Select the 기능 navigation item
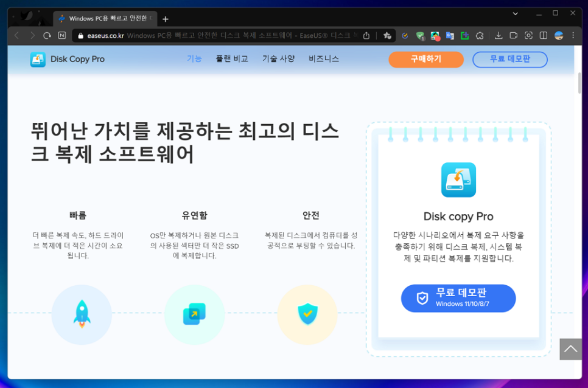 [194, 59]
